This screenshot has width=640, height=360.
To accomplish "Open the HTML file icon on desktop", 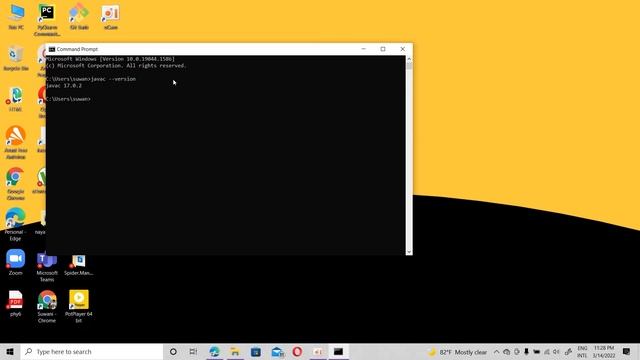I will coord(16,99).
